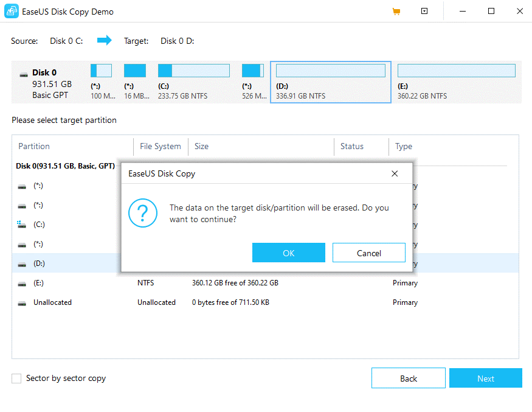Select the Unallocated partition row

coord(265,302)
